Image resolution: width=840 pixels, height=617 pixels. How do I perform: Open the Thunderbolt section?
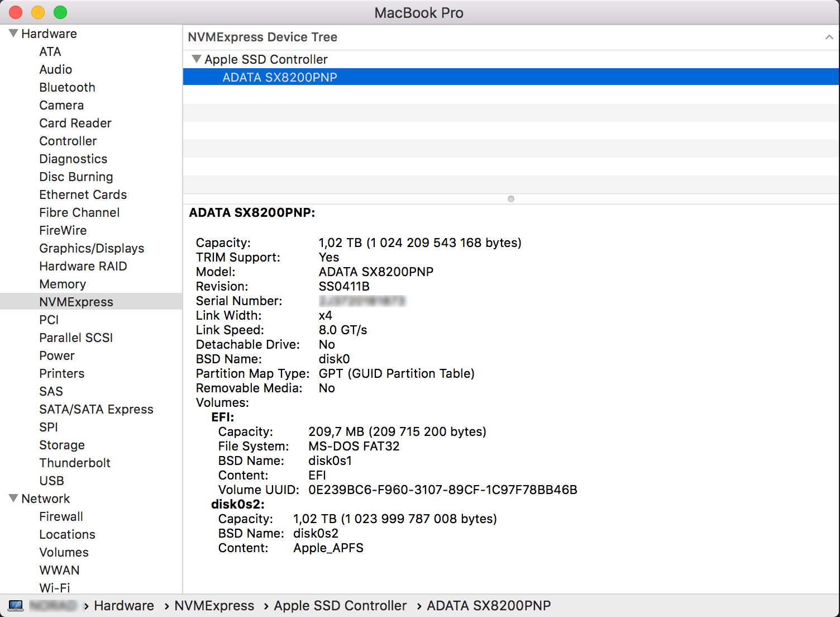[x=75, y=463]
